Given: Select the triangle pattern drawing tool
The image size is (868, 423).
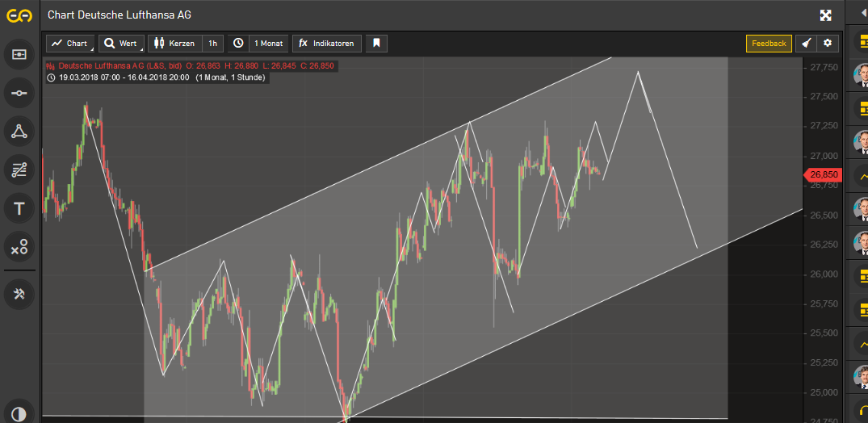Looking at the screenshot, I should 19,132.
